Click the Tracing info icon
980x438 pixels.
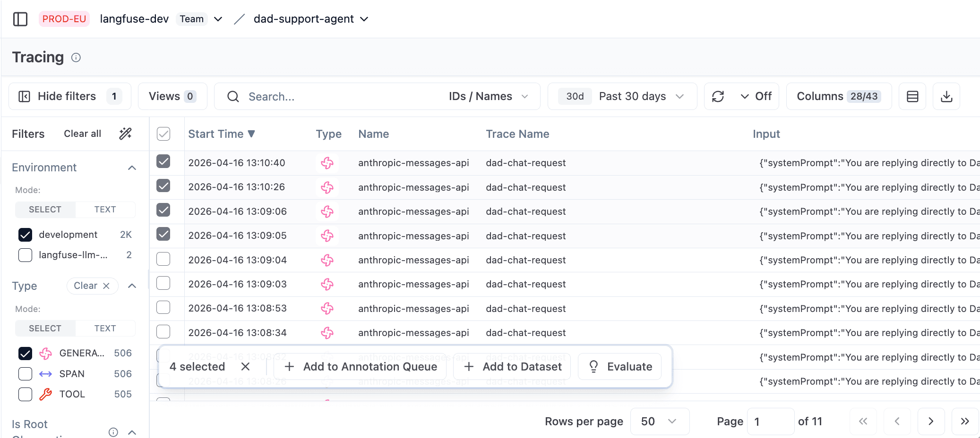point(76,58)
